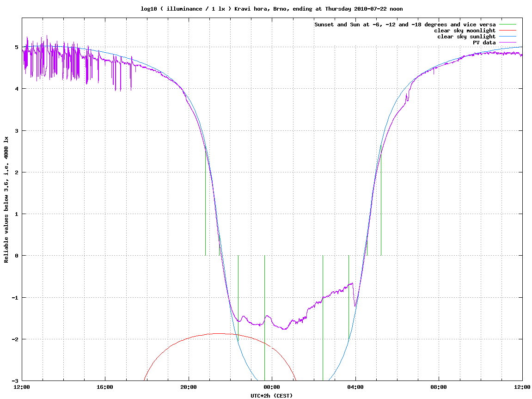Click the y-axis label 'Reliable values below 3.6'
Viewport: 532px width, 399px height.
pyautogui.click(x=6, y=200)
